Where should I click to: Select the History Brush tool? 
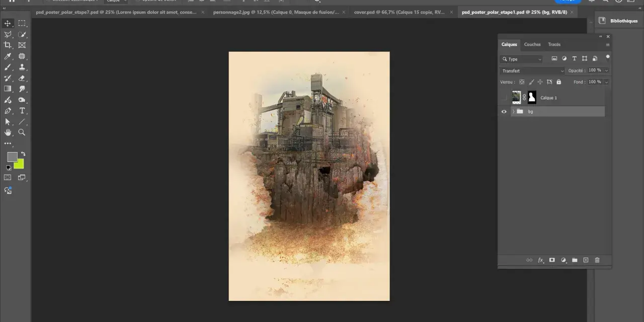click(8, 78)
